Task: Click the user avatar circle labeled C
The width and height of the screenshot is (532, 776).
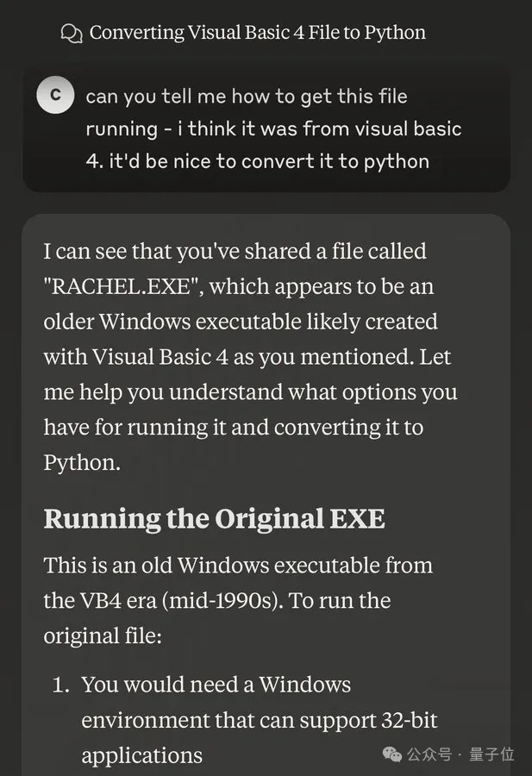Action: click(x=55, y=95)
